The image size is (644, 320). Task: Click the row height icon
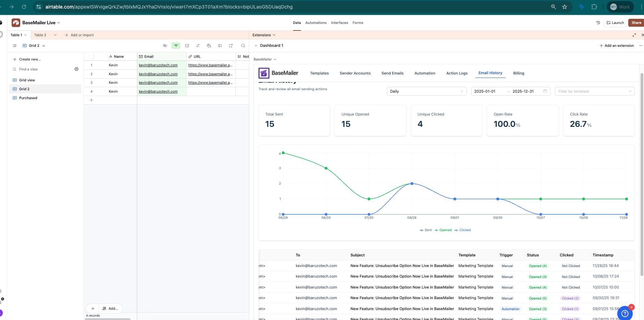click(x=220, y=45)
